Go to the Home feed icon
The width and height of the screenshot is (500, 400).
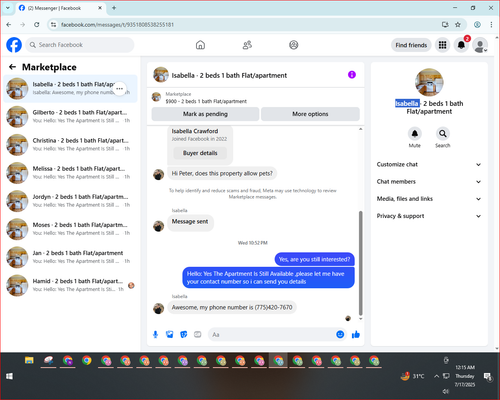tap(200, 45)
